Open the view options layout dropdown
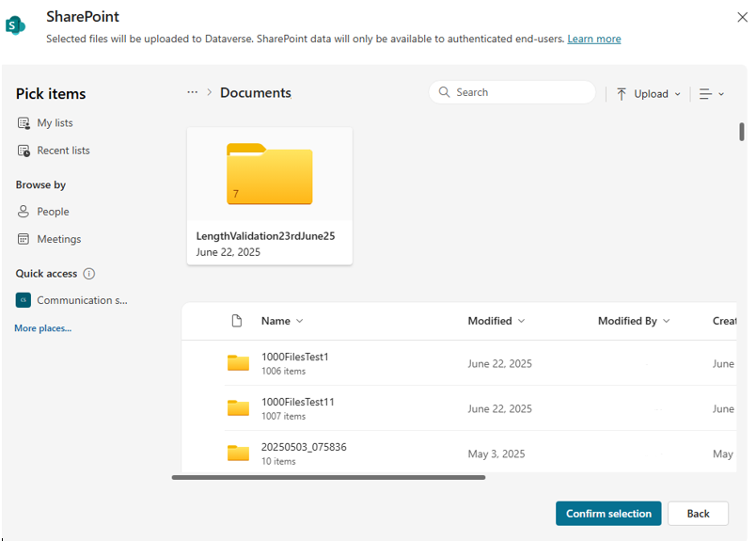The width and height of the screenshot is (756, 541). 712,94
